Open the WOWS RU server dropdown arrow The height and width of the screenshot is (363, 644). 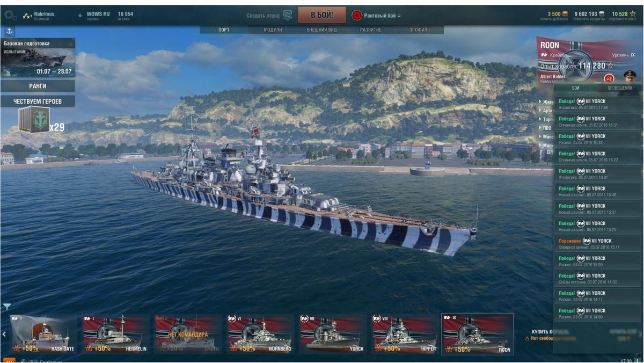click(x=80, y=14)
